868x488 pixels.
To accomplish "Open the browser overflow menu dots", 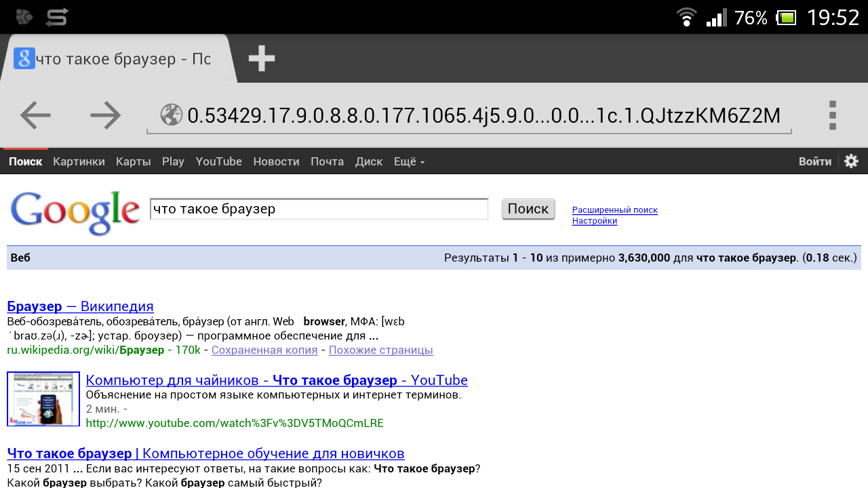I will [x=833, y=115].
